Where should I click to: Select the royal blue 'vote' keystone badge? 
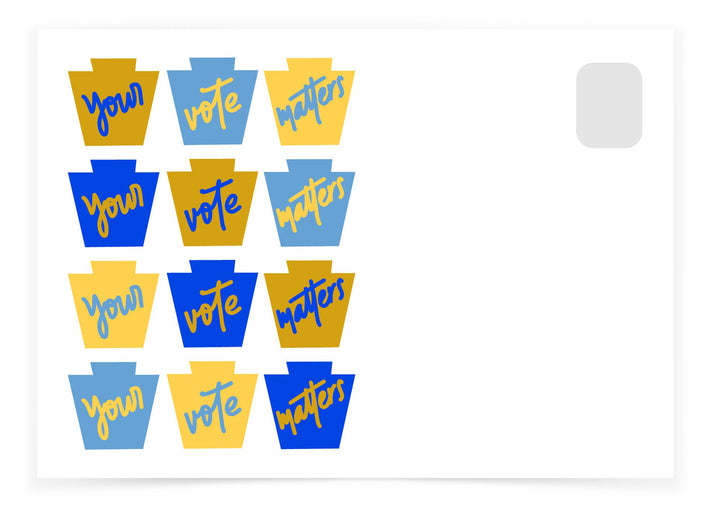click(212, 303)
